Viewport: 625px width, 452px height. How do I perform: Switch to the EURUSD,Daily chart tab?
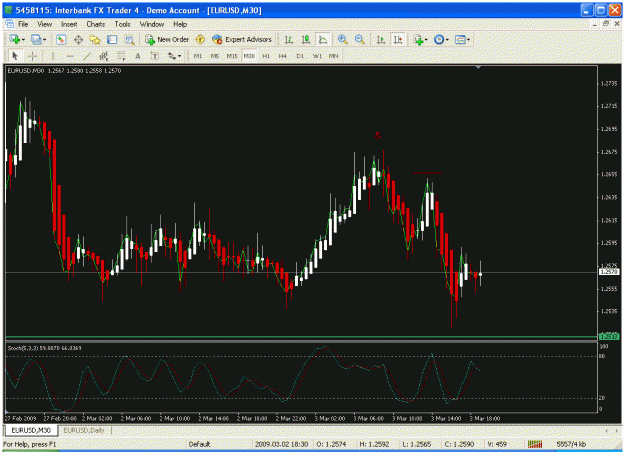(84, 430)
